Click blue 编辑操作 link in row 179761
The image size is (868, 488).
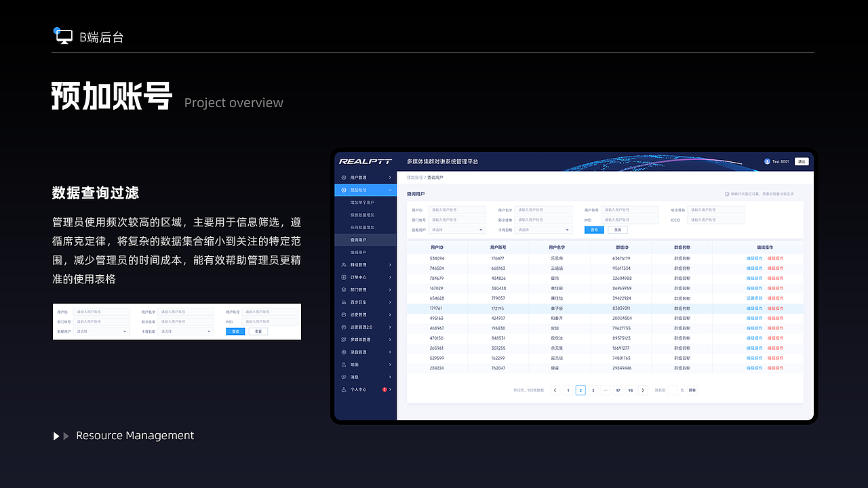[x=754, y=308]
